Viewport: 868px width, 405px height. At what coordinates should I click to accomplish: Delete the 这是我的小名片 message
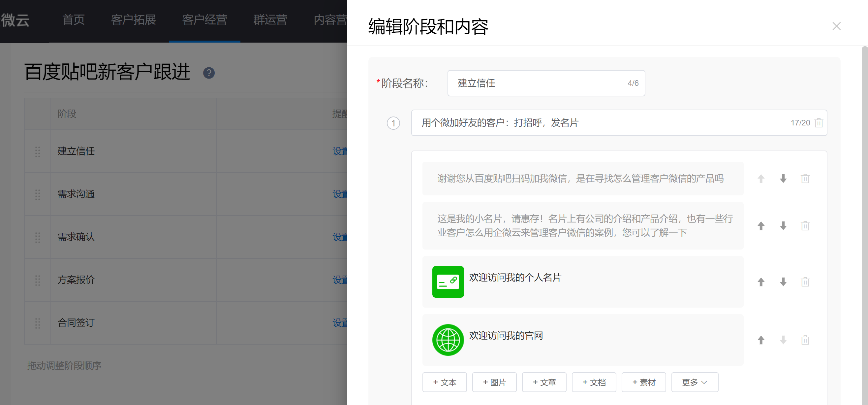point(805,225)
